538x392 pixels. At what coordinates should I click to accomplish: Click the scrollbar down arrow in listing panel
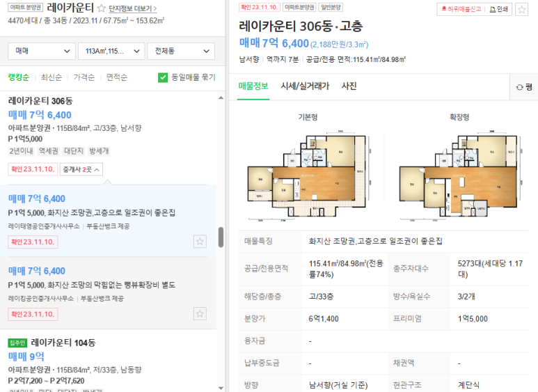[221, 388]
